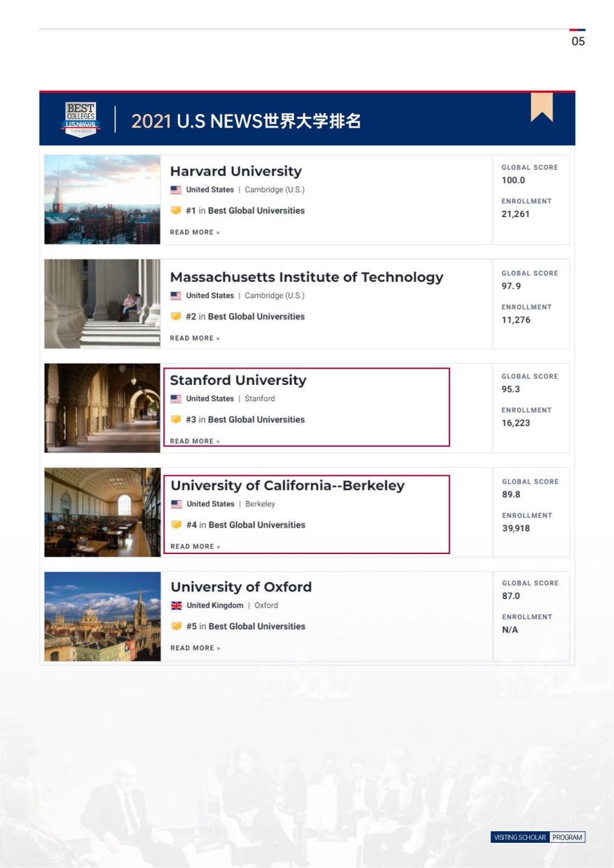614x868 pixels.
Task: Select the Oxford skyline thumbnail photo
Action: [102, 616]
